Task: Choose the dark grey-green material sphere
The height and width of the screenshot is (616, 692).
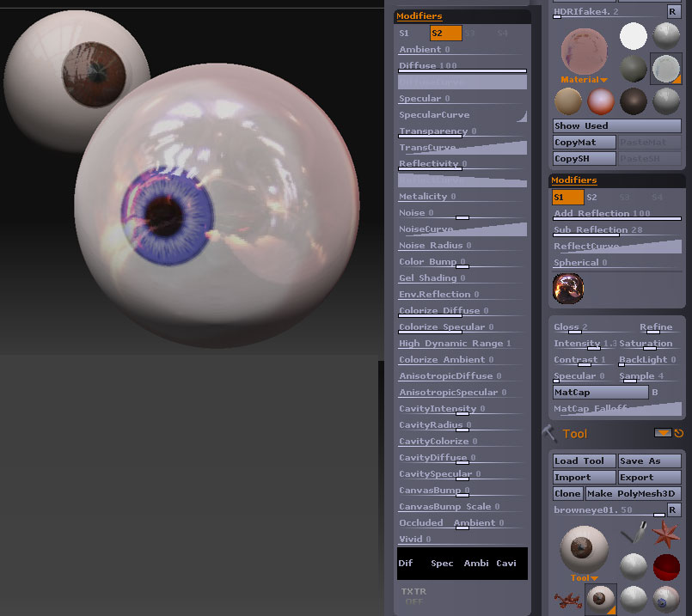Action: pos(634,69)
